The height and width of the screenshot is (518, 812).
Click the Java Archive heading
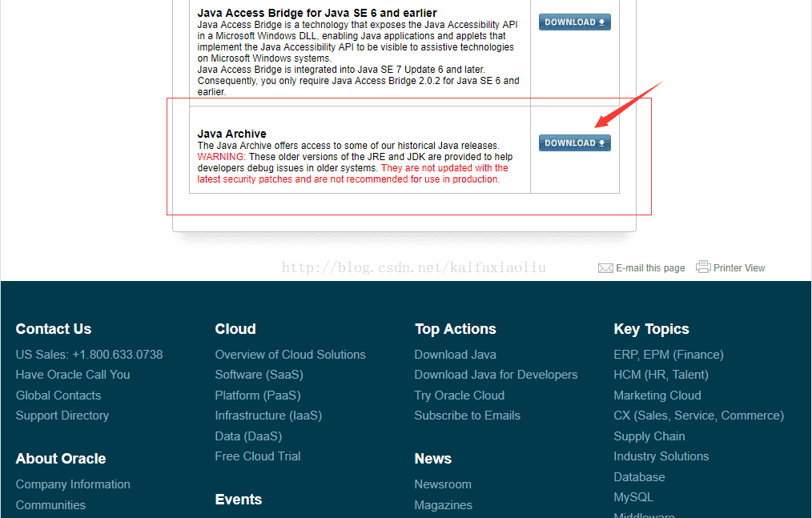[x=231, y=134]
